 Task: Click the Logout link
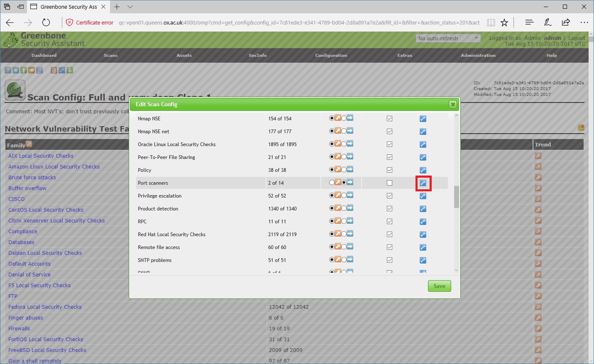[x=577, y=38]
